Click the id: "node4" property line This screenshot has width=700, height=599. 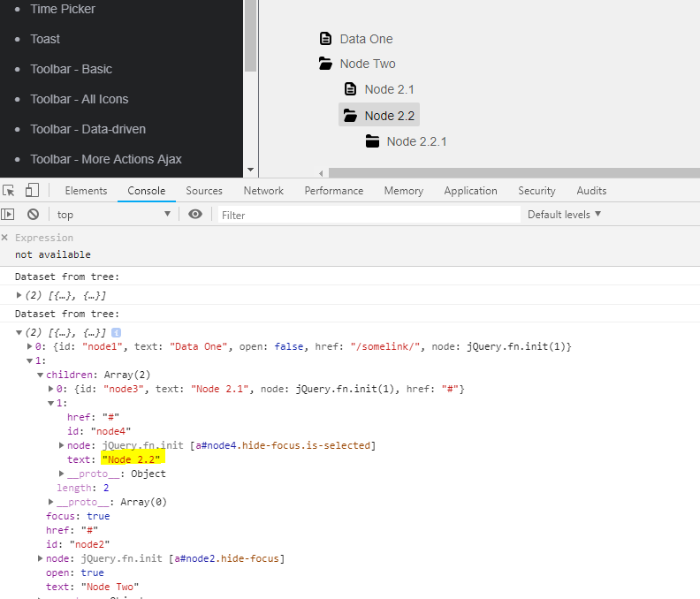tap(99, 431)
